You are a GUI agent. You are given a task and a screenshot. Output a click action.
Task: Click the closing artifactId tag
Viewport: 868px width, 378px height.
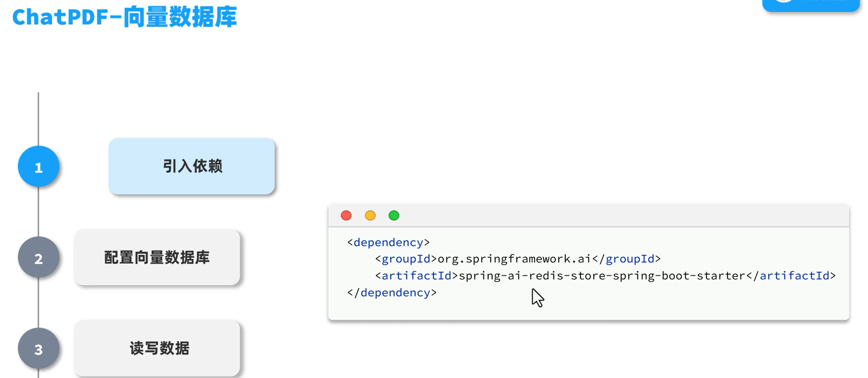tap(791, 276)
